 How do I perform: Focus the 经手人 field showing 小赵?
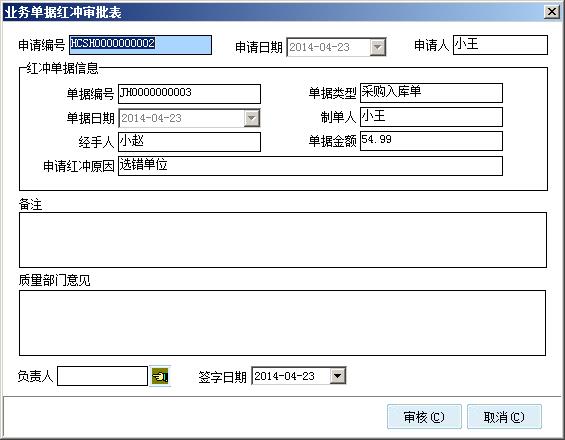(190, 142)
